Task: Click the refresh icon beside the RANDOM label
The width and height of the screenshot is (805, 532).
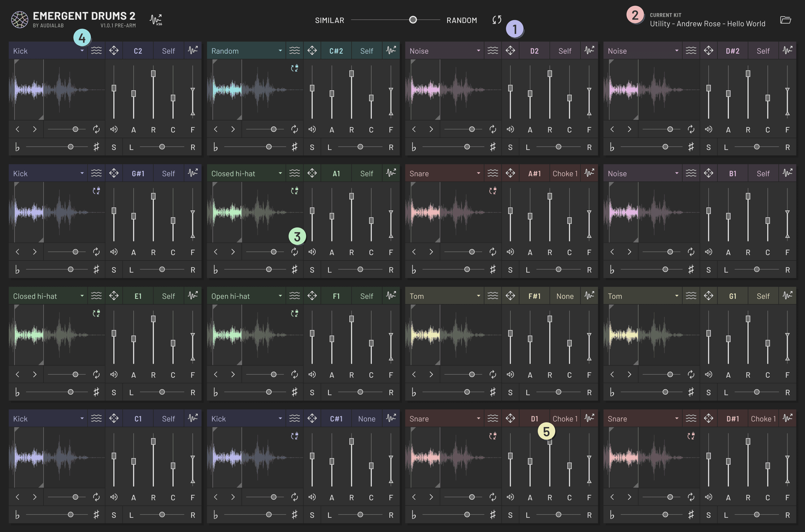Action: point(496,20)
